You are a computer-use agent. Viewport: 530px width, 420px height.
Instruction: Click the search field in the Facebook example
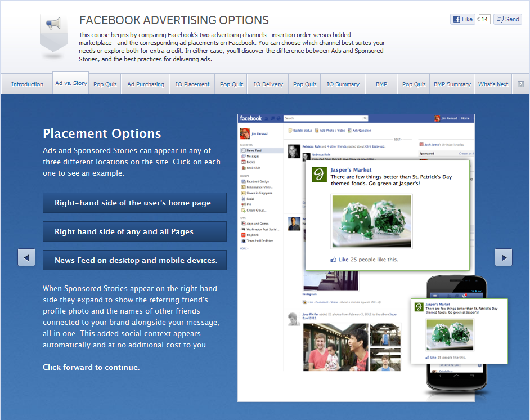326,118
